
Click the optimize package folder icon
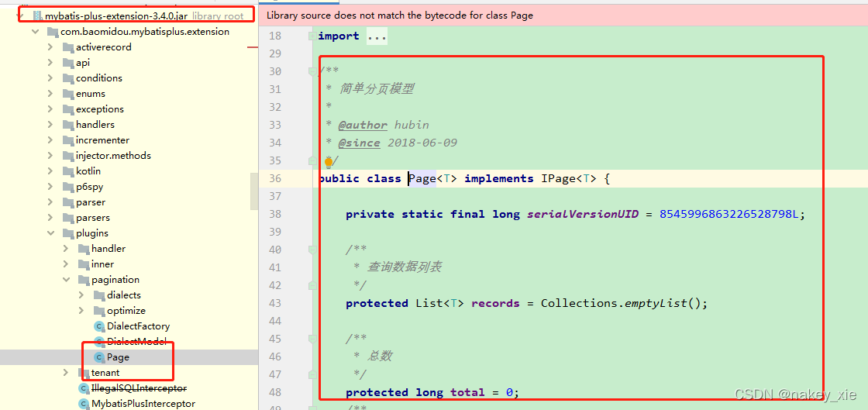(98, 310)
